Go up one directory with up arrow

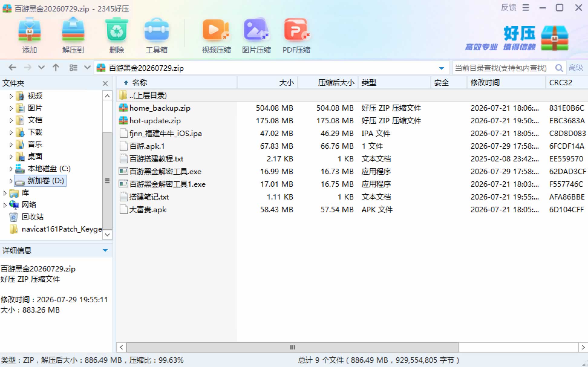56,67
